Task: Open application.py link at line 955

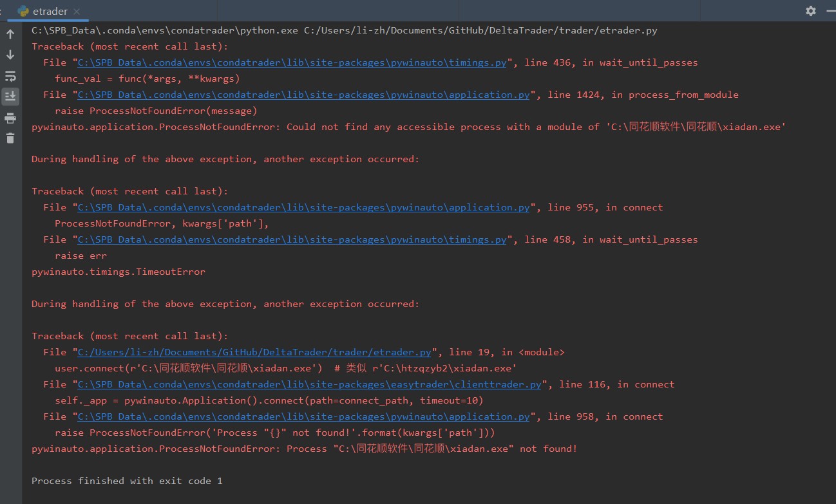Action: tap(303, 207)
